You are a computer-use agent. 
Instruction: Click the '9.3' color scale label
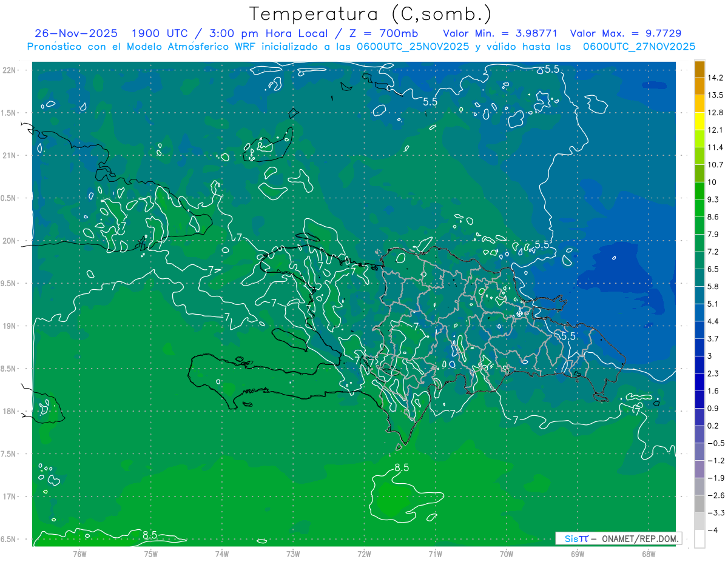[x=713, y=199]
